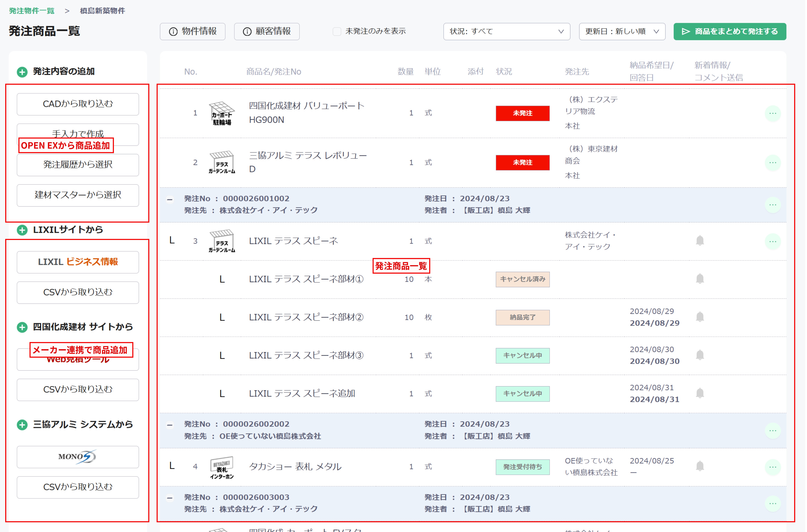807x532 pixels.
Task: Click green plus icon beside 四国化成建材 サイトから
Action: point(22,327)
